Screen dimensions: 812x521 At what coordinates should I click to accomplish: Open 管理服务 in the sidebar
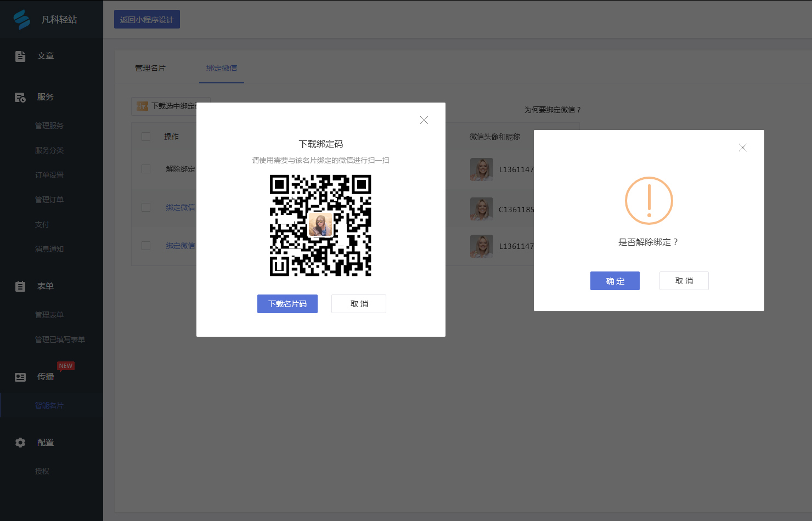pyautogui.click(x=49, y=126)
